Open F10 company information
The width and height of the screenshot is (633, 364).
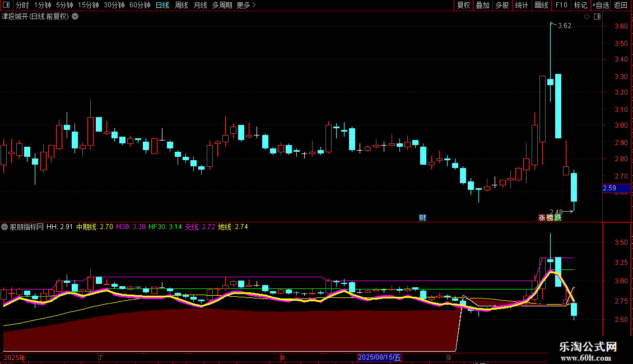click(561, 5)
